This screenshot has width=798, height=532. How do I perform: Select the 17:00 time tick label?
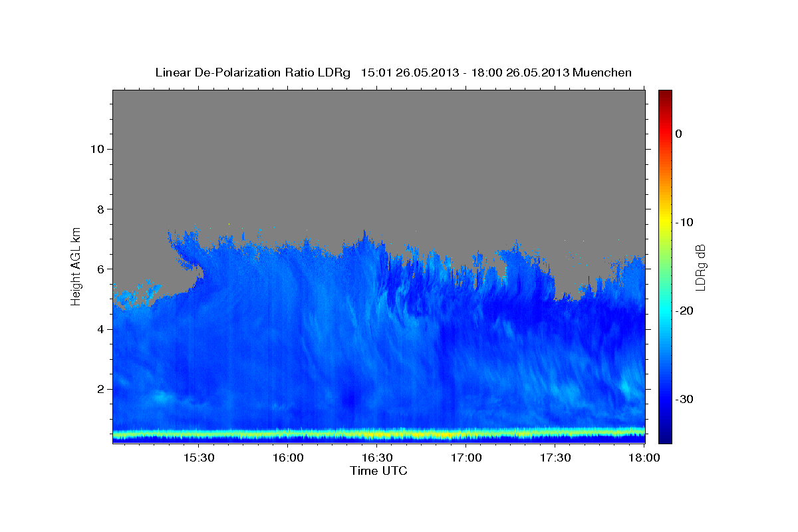pyautogui.click(x=466, y=458)
